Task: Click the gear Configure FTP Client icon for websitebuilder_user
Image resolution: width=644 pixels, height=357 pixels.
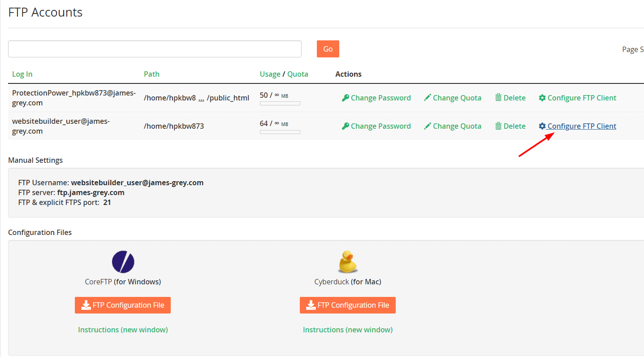Action: click(x=543, y=126)
